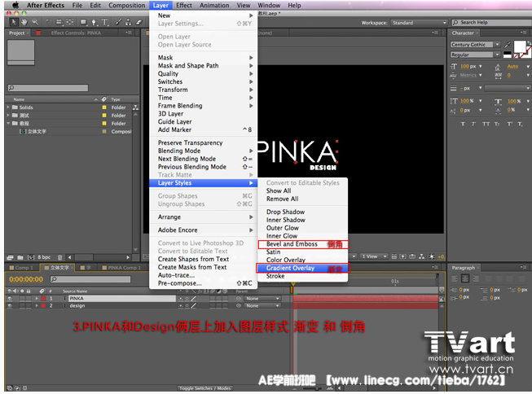Hide the PINKA layer with eye toggle
Screen dimensions: 532x394
(10, 299)
